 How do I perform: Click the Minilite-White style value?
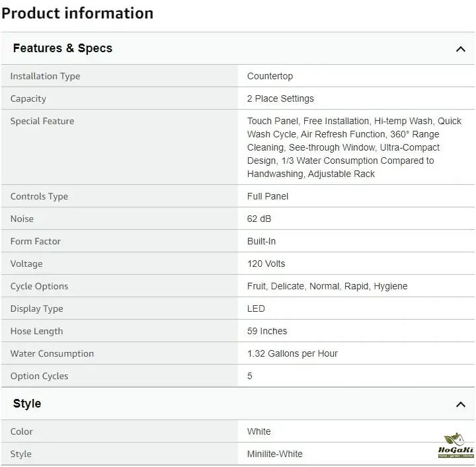pyautogui.click(x=274, y=454)
